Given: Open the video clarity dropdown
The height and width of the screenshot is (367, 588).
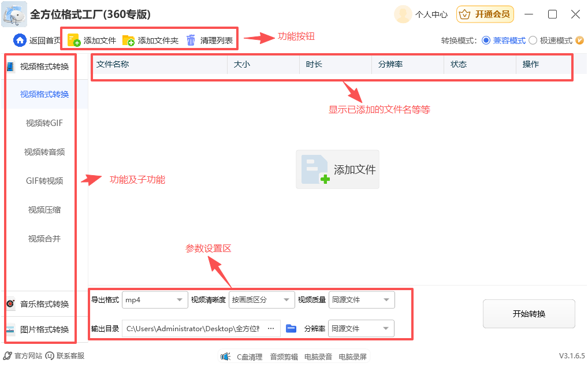Looking at the screenshot, I should (262, 300).
